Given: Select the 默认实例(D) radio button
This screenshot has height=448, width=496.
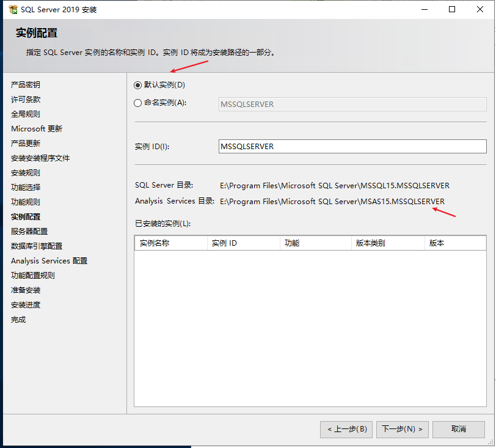Looking at the screenshot, I should (137, 85).
